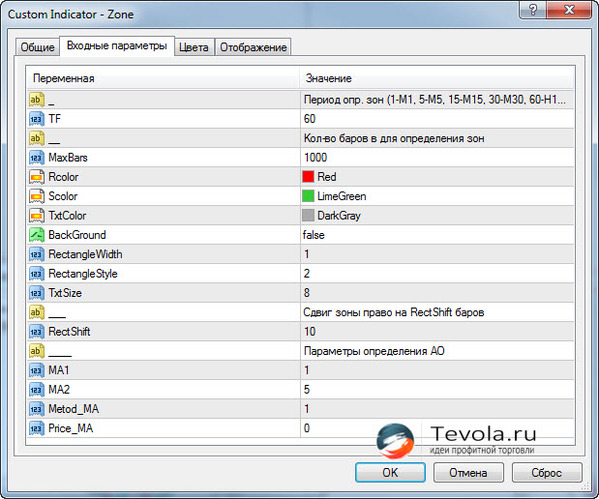This screenshot has width=599, height=499.
Task: Click the Red color swatch
Action: pyautogui.click(x=308, y=177)
